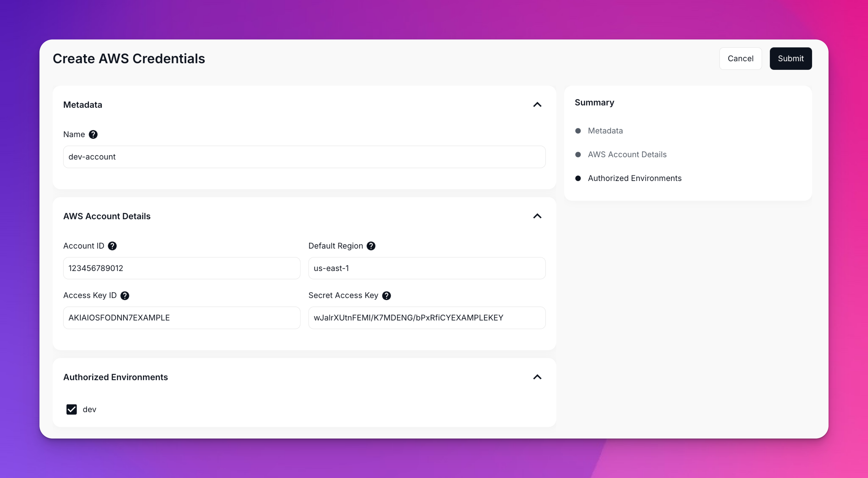Select AWS Account Details in Summary
The height and width of the screenshot is (478, 868).
click(627, 154)
